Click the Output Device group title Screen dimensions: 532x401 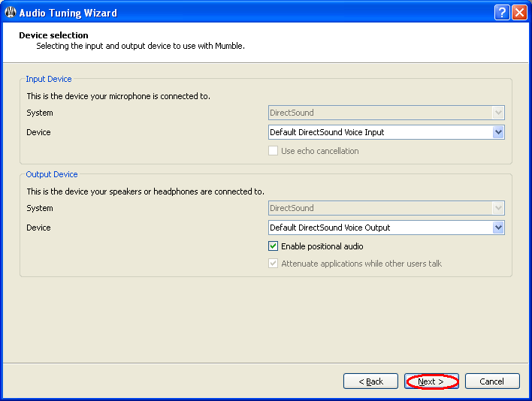(51, 174)
